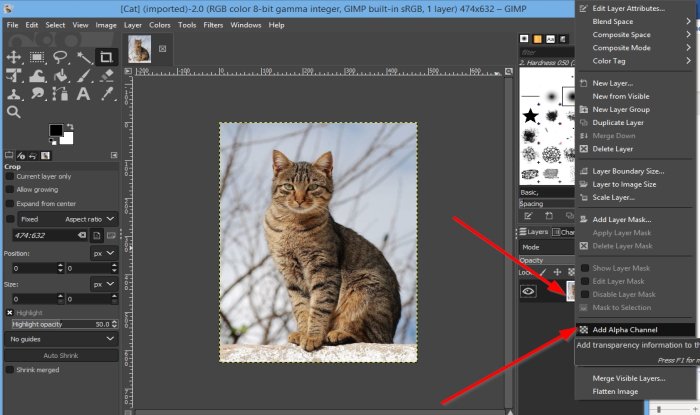Open the Filters menu
This screenshot has height=415, width=700.
[x=212, y=24]
